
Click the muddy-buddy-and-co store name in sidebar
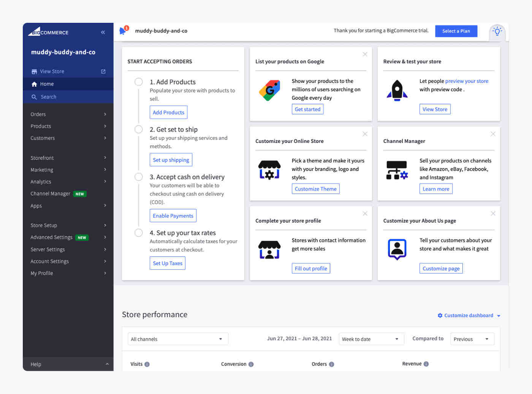tap(63, 52)
